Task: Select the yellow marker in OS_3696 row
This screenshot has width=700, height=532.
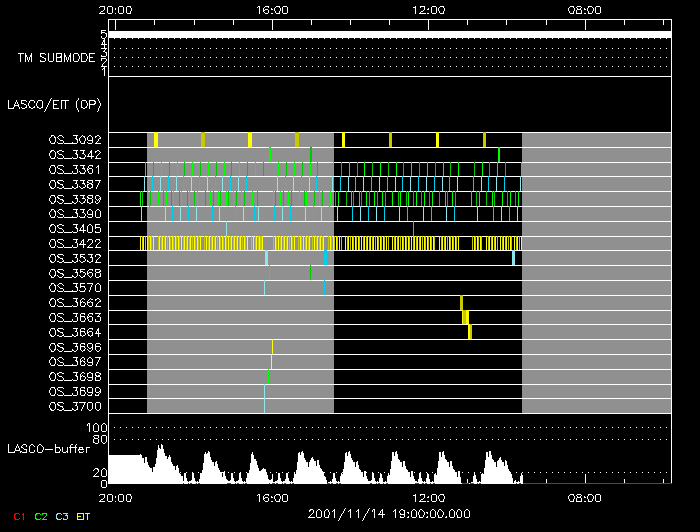Action: coord(272,346)
